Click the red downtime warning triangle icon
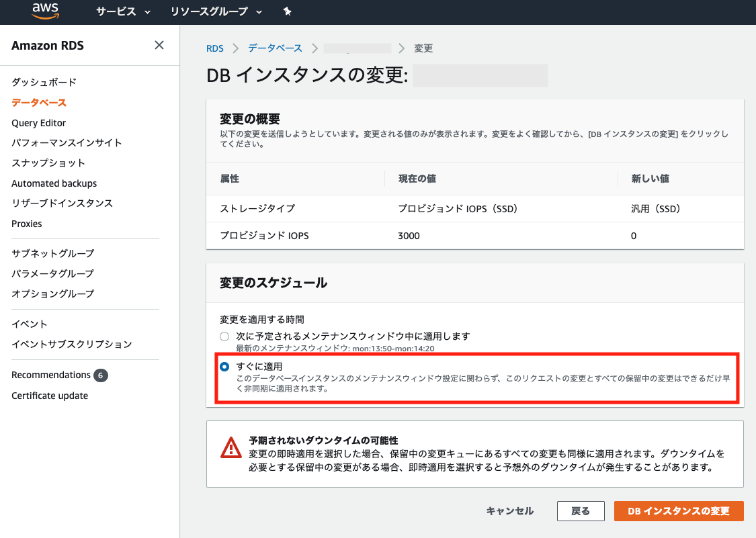The image size is (756, 538). [231, 448]
